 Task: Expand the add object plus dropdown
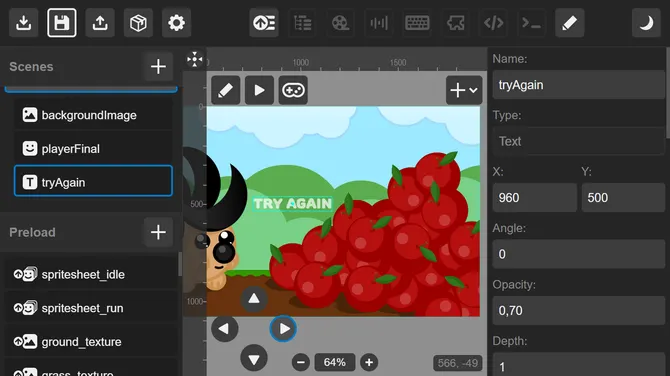click(464, 90)
